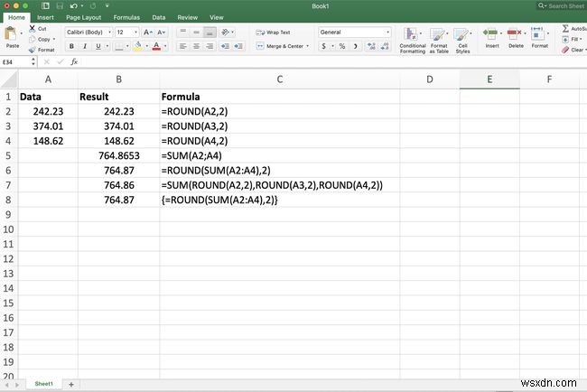
Task: Select column C header
Action: point(280,79)
